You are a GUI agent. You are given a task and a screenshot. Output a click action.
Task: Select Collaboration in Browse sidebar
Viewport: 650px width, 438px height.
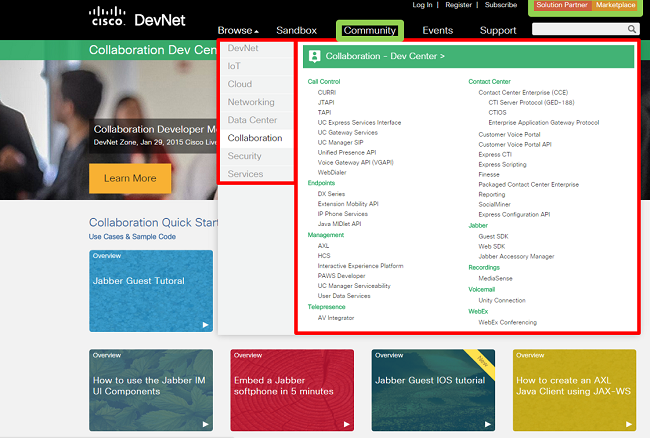tap(256, 138)
